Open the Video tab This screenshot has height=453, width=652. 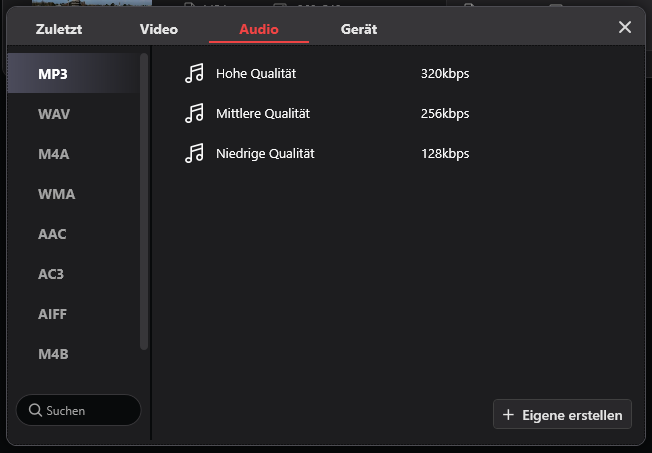(159, 30)
